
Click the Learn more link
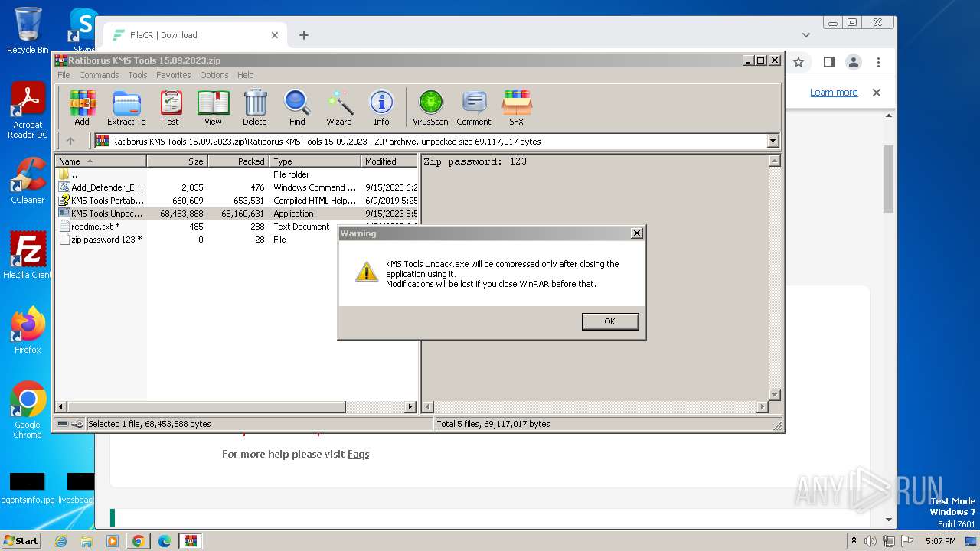point(834,93)
